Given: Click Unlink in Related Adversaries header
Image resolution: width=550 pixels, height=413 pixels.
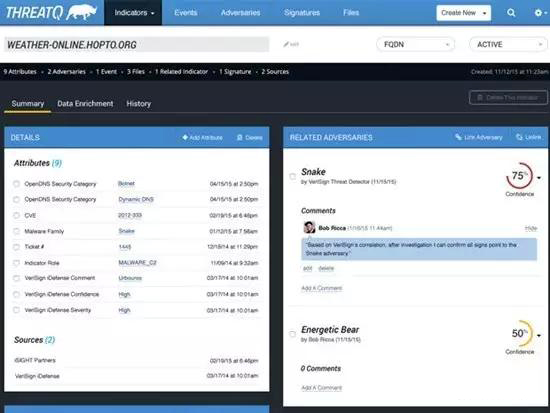Looking at the screenshot, I should coord(529,137).
